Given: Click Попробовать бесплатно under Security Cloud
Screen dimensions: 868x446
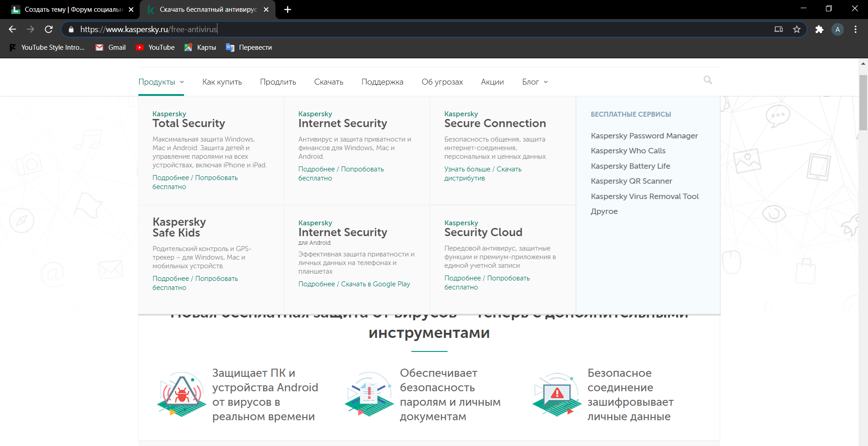Looking at the screenshot, I should pyautogui.click(x=487, y=283).
